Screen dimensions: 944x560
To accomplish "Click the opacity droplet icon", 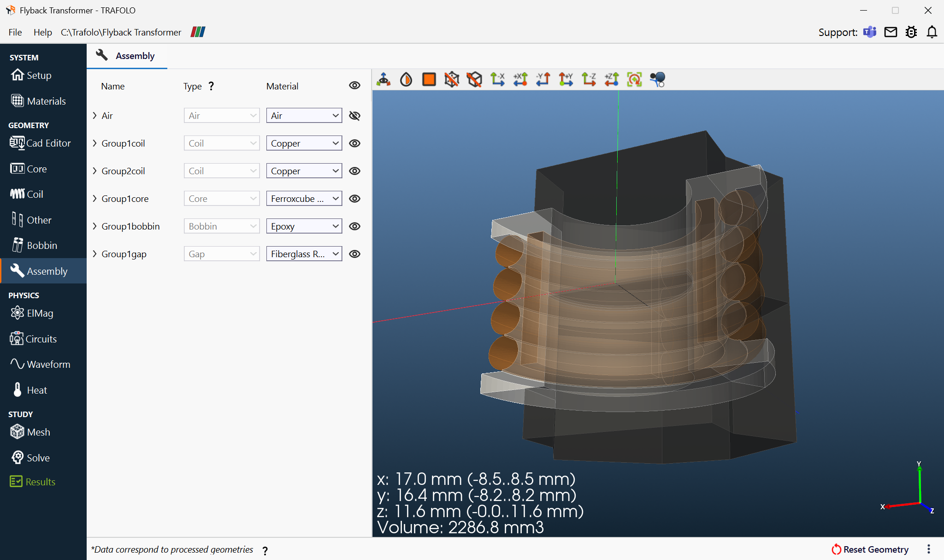I will tap(406, 79).
